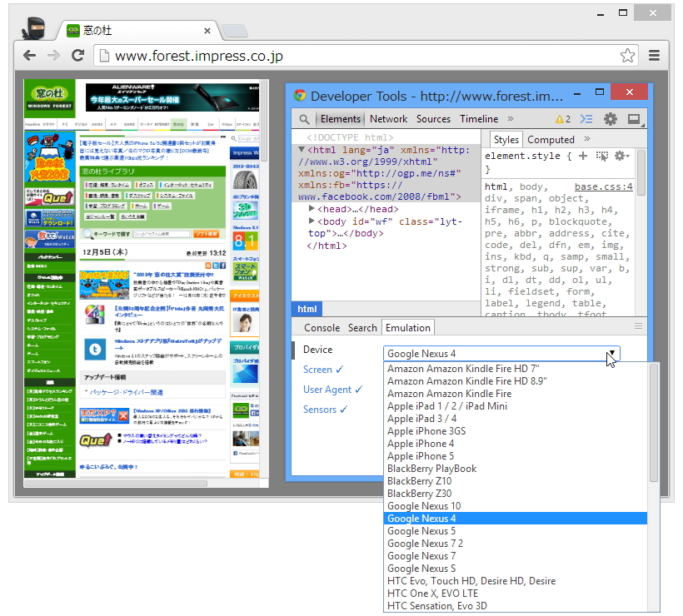
Task: Open a new browser tab
Action: [235, 32]
